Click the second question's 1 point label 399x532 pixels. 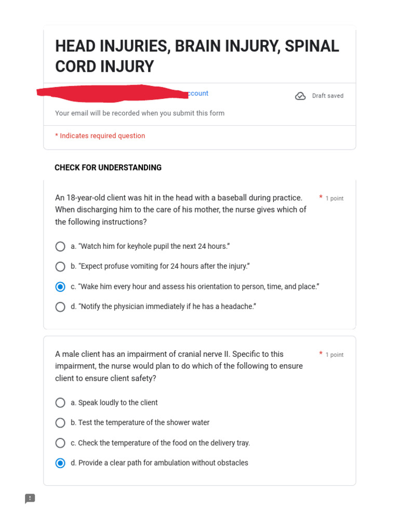(x=335, y=355)
